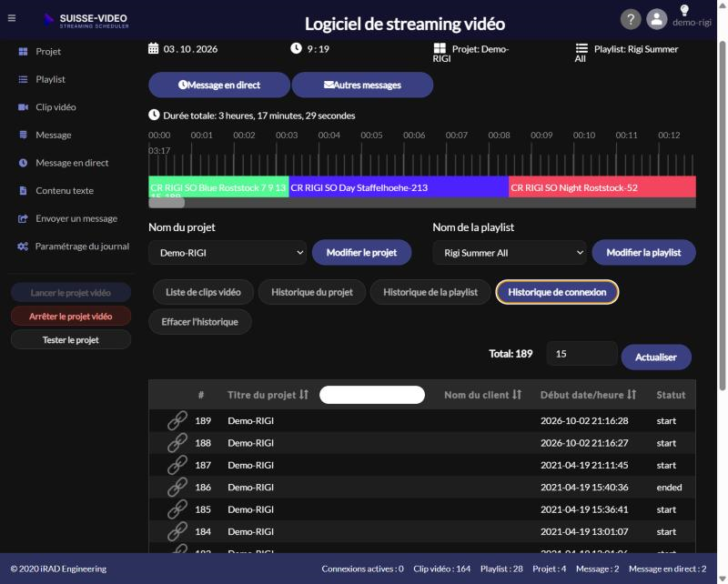
Task: Click the link icon in row 189
Action: pos(177,420)
